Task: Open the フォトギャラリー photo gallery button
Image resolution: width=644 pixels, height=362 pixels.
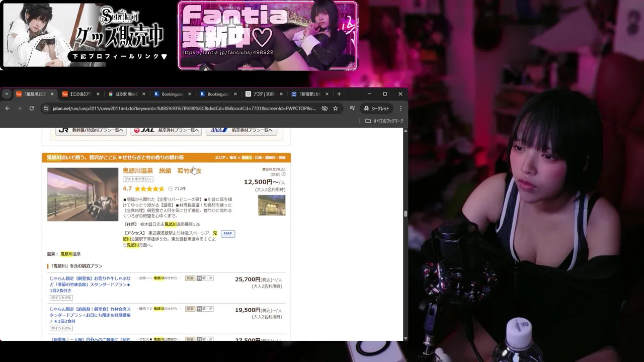Action: click(x=138, y=179)
